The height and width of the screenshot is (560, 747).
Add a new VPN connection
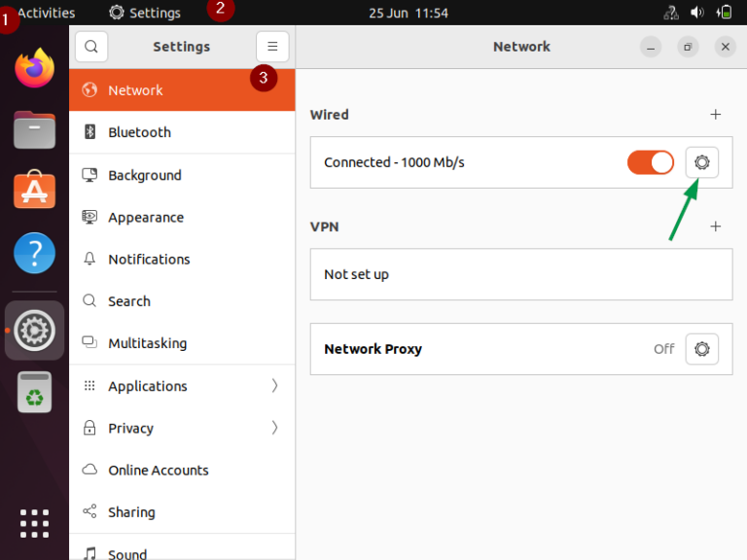715,227
